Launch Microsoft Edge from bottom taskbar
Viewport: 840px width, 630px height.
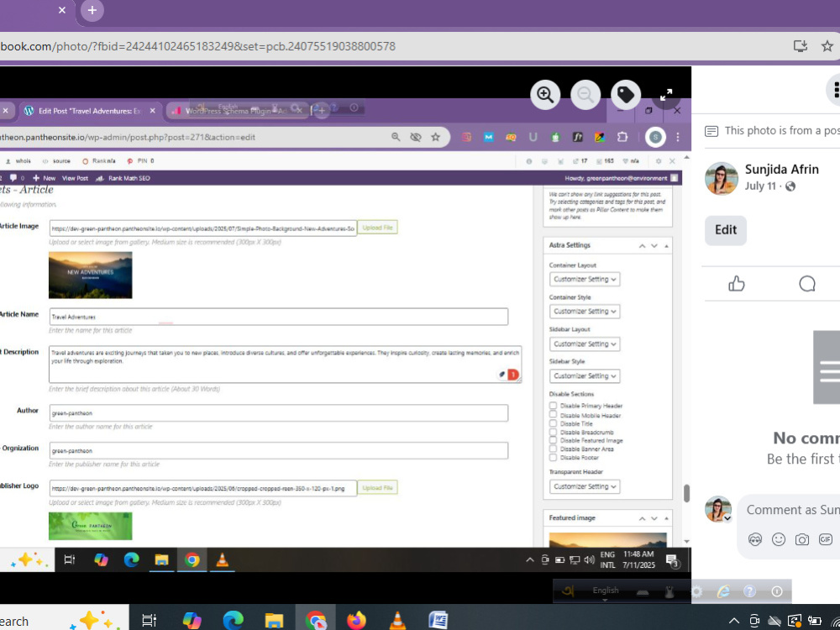233,621
